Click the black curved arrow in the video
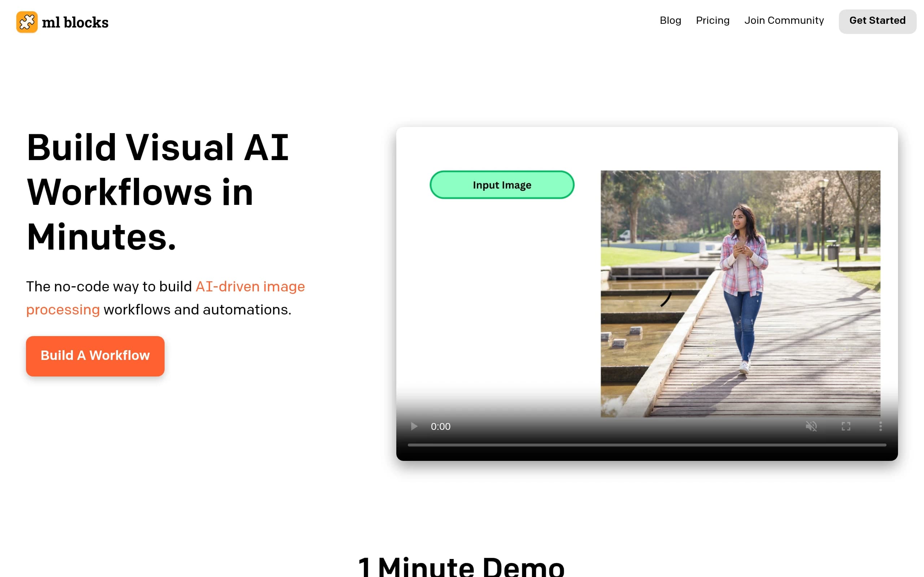Image resolution: width=924 pixels, height=577 pixels. pyautogui.click(x=666, y=299)
